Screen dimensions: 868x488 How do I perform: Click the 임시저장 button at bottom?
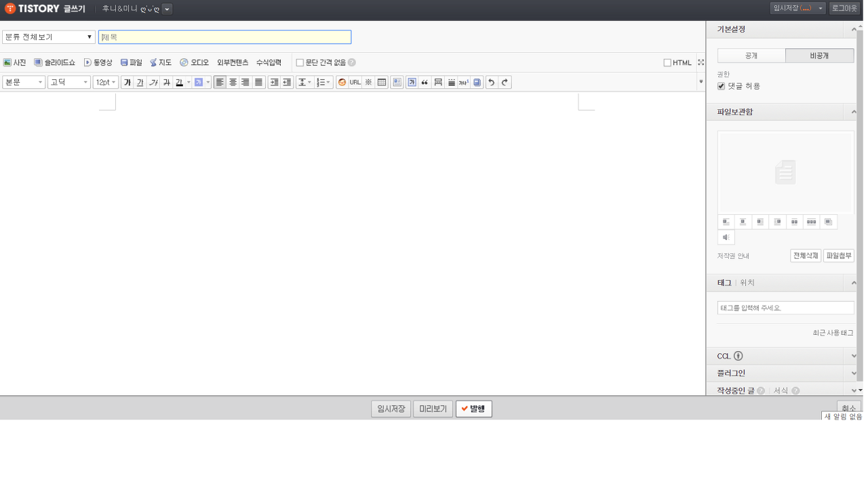coord(391,409)
